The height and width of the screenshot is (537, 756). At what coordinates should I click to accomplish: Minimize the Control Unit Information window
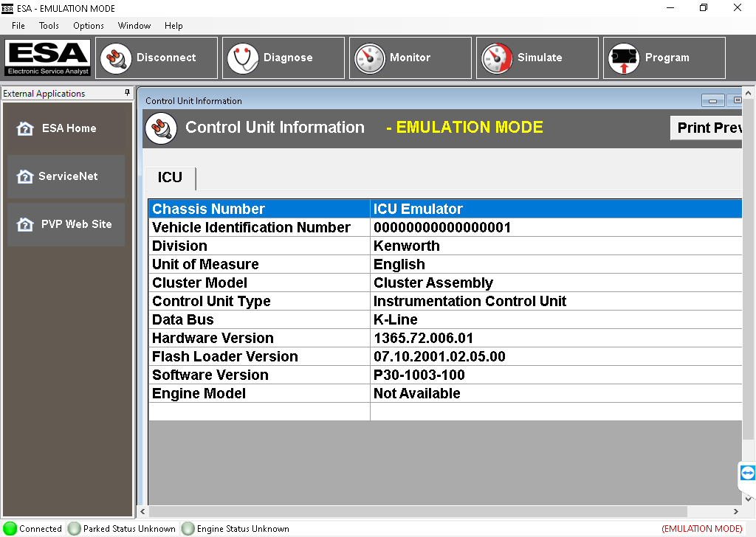(712, 100)
